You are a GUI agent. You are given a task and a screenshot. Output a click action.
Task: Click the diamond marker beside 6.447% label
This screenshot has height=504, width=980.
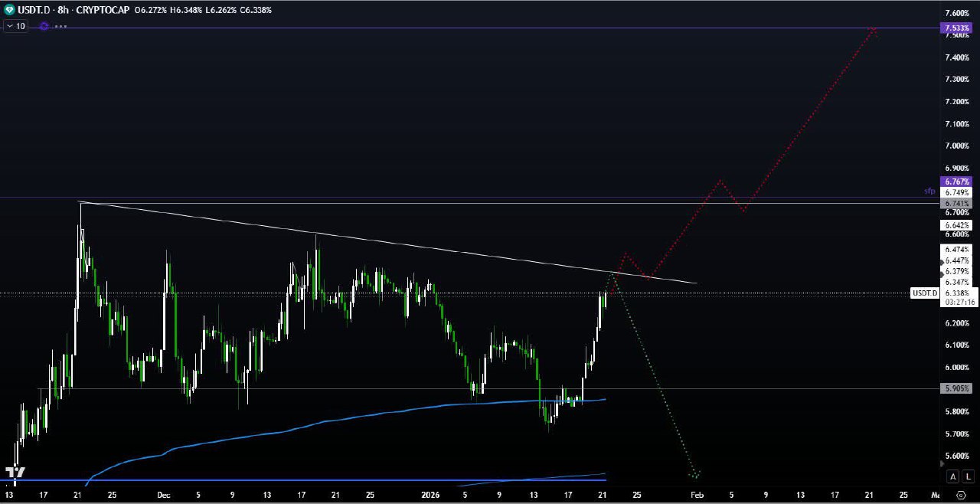click(x=942, y=262)
